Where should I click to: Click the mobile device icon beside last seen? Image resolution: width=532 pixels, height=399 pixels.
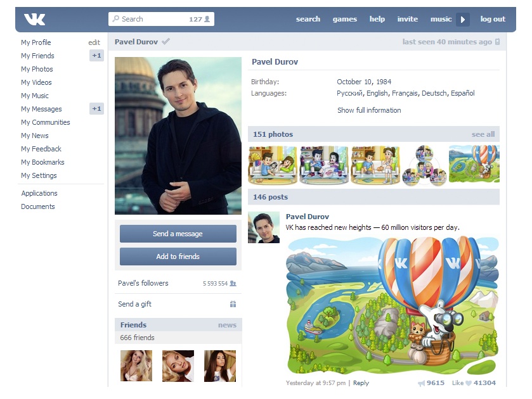497,42
